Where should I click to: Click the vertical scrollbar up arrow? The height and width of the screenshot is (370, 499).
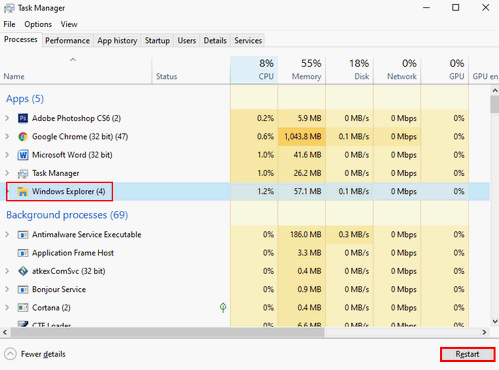click(x=495, y=91)
